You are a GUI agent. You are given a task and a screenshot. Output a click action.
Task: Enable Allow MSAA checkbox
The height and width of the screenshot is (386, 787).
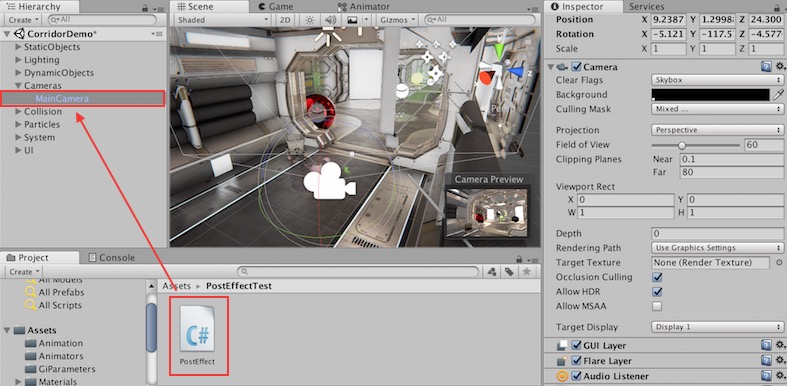click(657, 306)
